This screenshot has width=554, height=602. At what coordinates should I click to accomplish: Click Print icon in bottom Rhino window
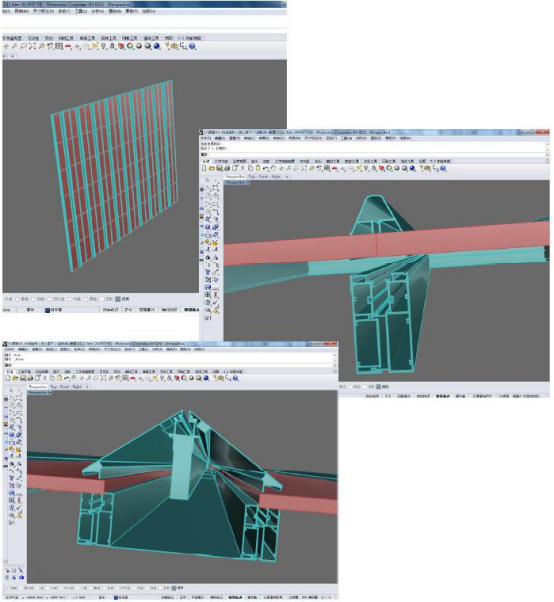click(x=30, y=378)
